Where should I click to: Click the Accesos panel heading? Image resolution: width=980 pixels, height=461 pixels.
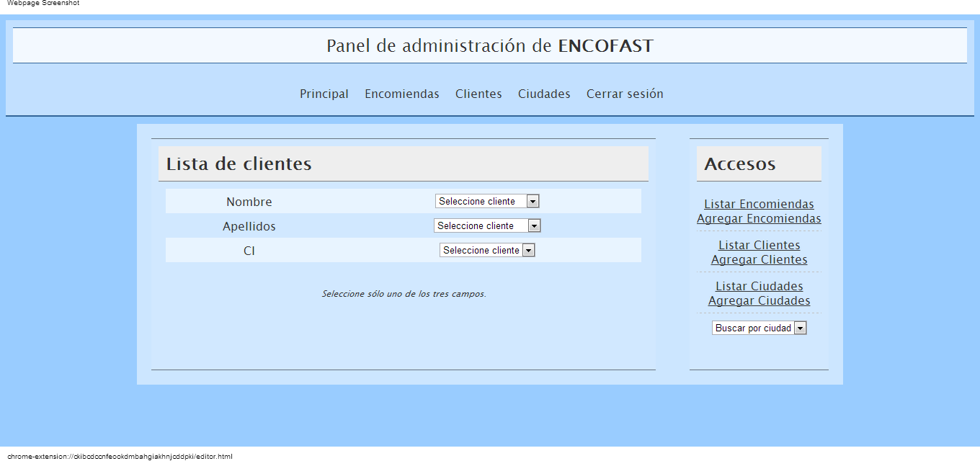click(x=739, y=164)
